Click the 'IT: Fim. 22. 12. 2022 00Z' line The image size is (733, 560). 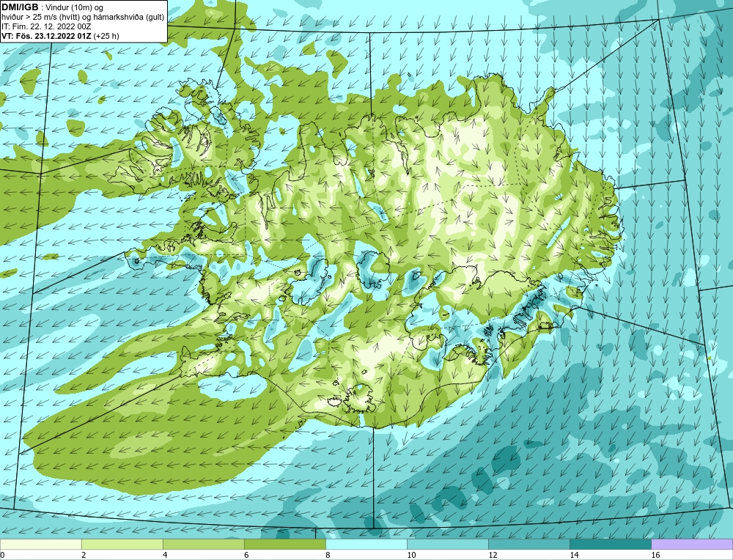[46, 26]
